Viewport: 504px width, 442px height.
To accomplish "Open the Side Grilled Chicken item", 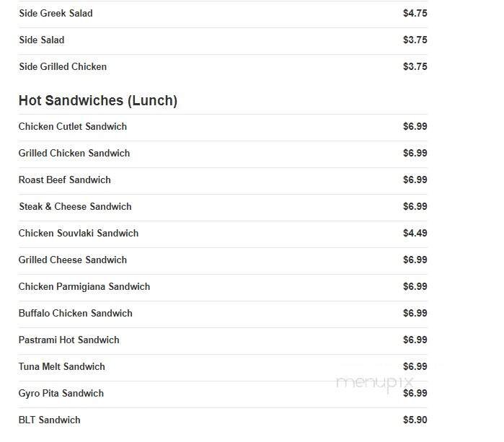I will pyautogui.click(x=63, y=66).
